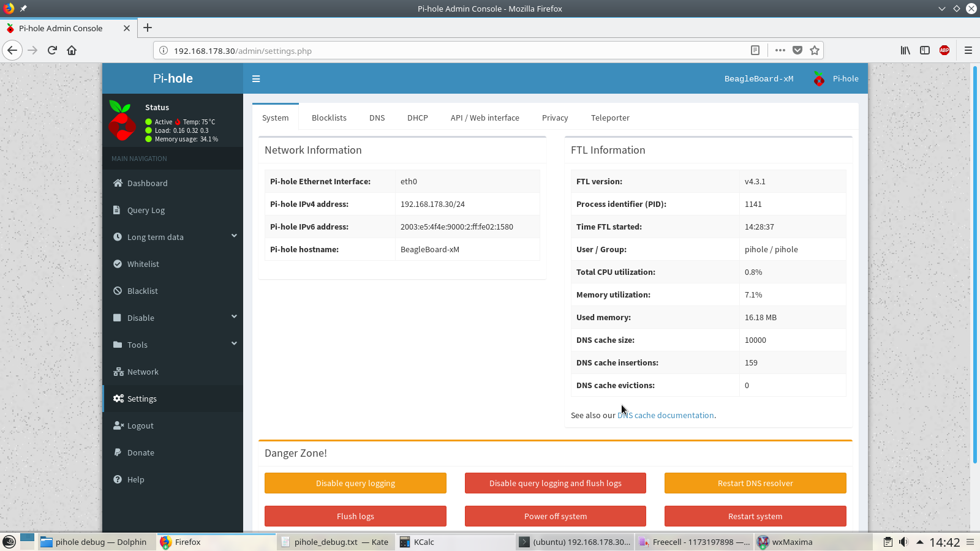Open the Donate link in sidebar
The image size is (980, 551).
pyautogui.click(x=173, y=452)
